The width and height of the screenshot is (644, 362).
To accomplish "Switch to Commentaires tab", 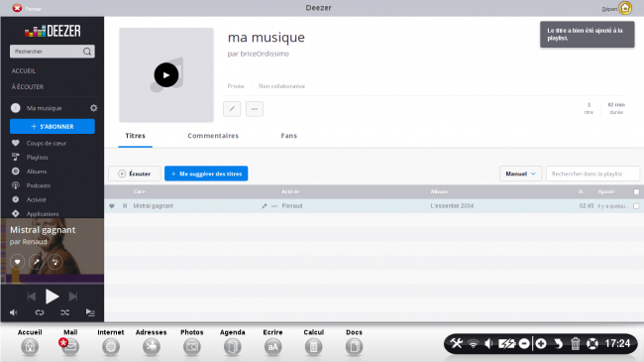I will point(213,136).
